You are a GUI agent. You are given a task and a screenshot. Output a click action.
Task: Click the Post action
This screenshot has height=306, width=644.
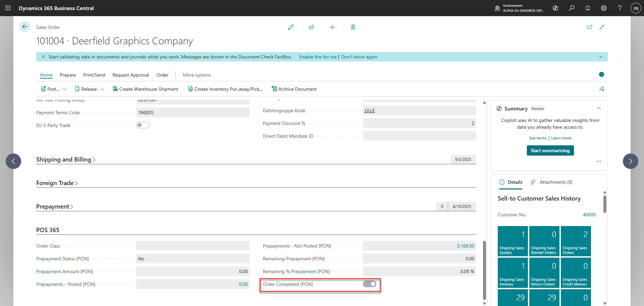pyautogui.click(x=50, y=89)
